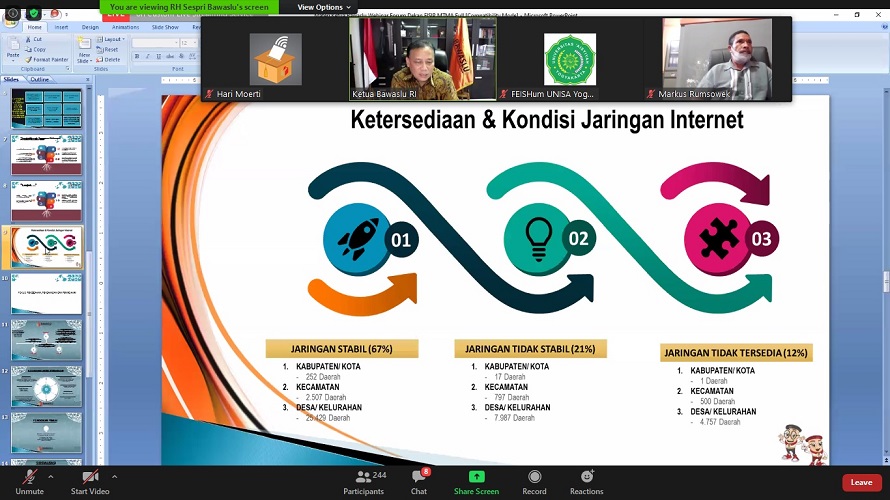
Task: Click the Paste icon in the ribbon
Action: click(x=13, y=49)
